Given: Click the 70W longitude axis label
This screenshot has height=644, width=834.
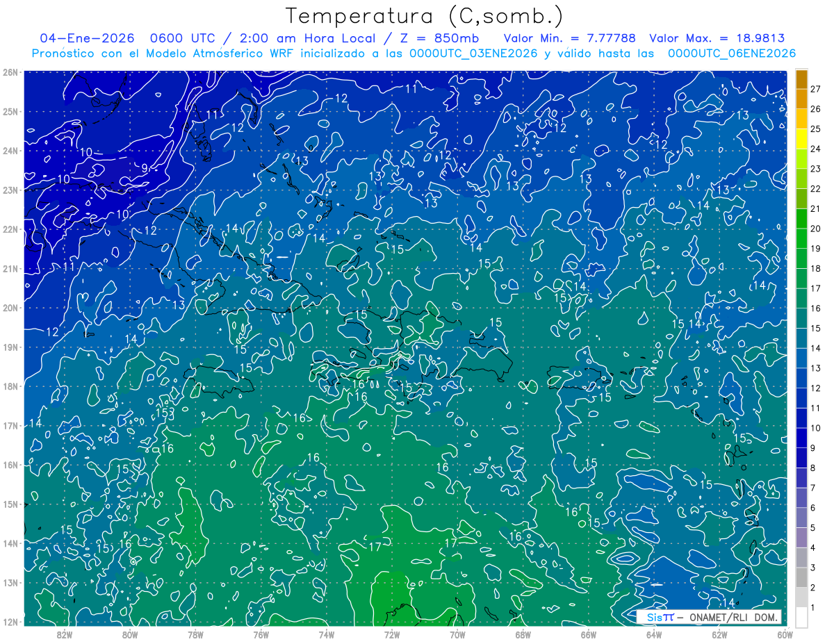Looking at the screenshot, I should click(457, 634).
